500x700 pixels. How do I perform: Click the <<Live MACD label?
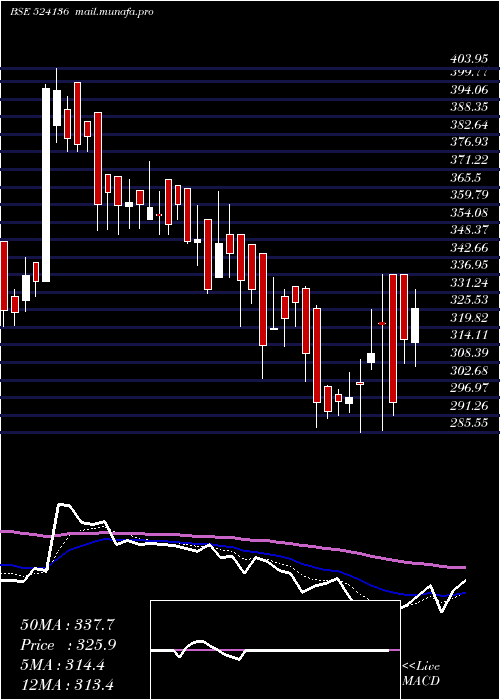(x=421, y=673)
